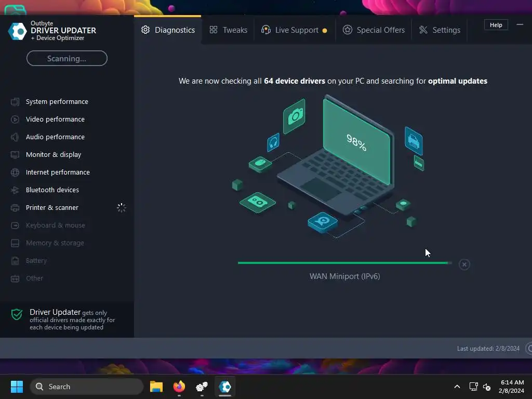Click the Audio performance speaker icon
532x399 pixels.
[15, 137]
